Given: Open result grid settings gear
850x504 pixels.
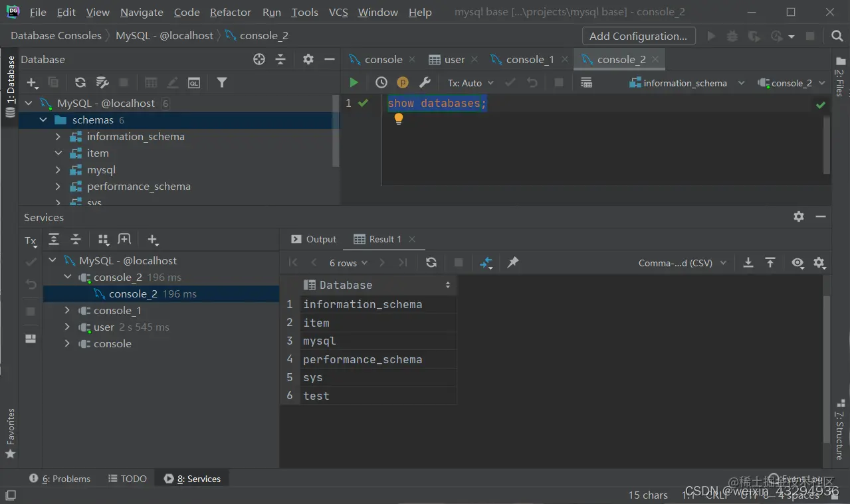Looking at the screenshot, I should [819, 263].
